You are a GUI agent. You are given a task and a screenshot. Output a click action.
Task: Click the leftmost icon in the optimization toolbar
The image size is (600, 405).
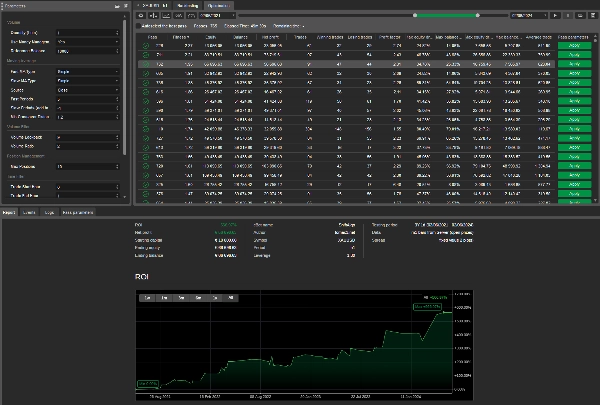pos(140,16)
